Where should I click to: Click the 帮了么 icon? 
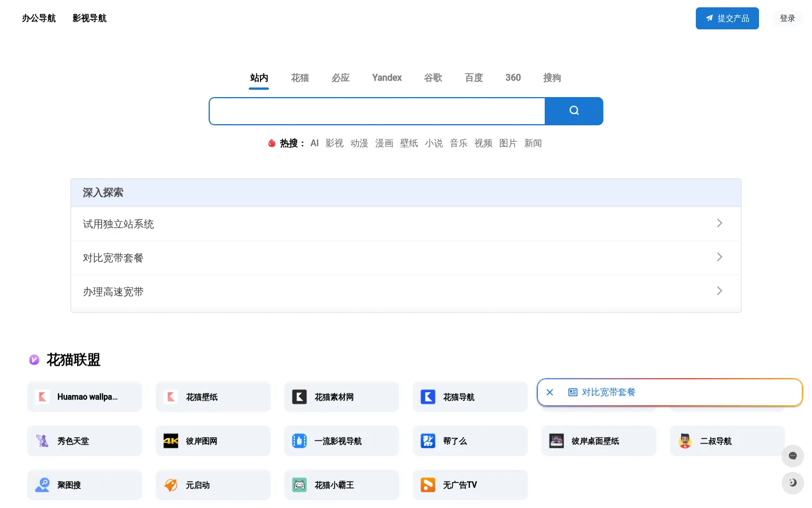428,441
